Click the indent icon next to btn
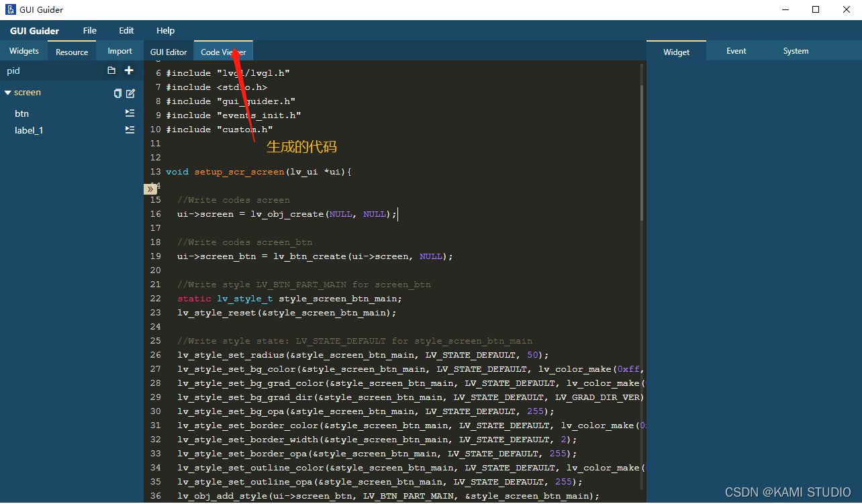Viewport: 862px width, 504px height. coord(130,113)
